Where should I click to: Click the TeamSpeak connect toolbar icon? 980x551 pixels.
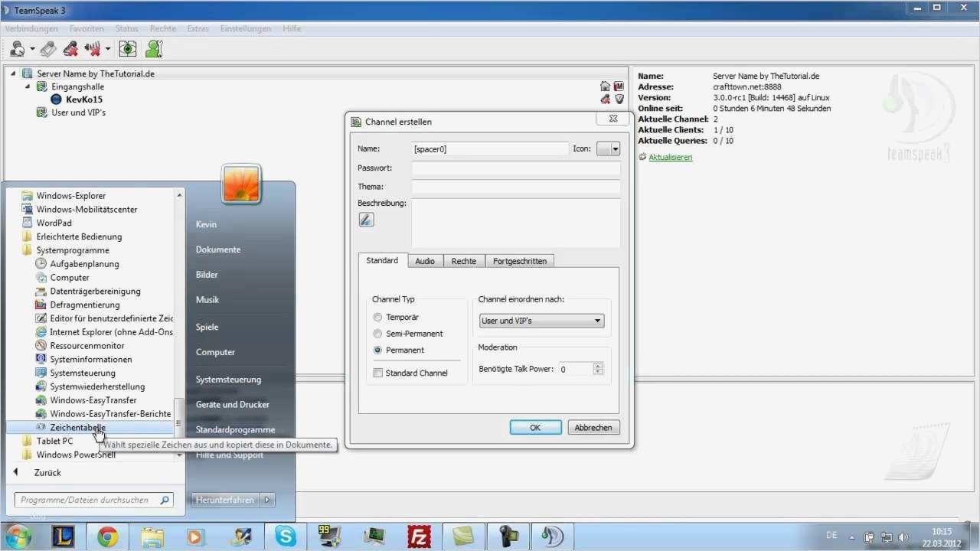(x=18, y=49)
